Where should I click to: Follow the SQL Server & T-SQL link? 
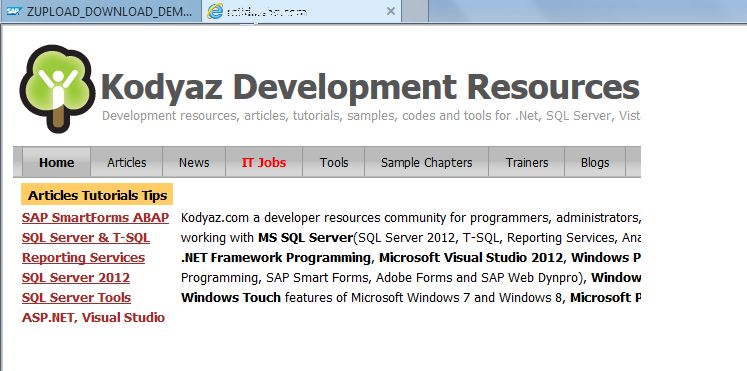point(86,238)
